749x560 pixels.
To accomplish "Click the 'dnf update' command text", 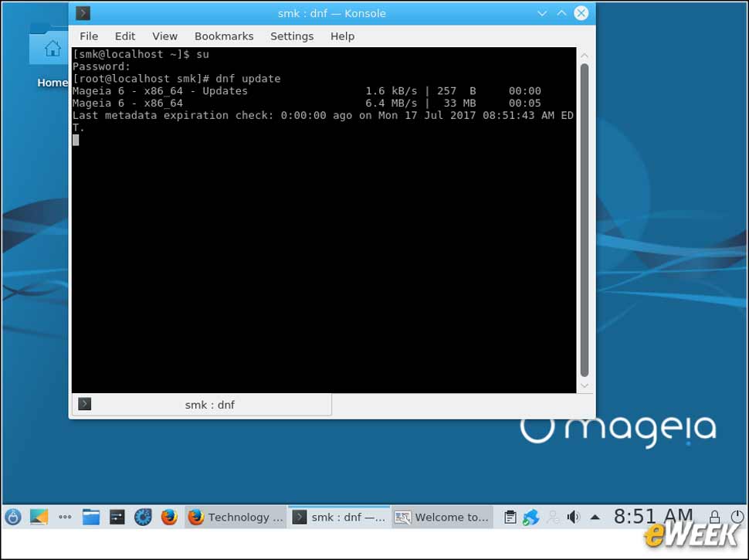I will tap(248, 79).
